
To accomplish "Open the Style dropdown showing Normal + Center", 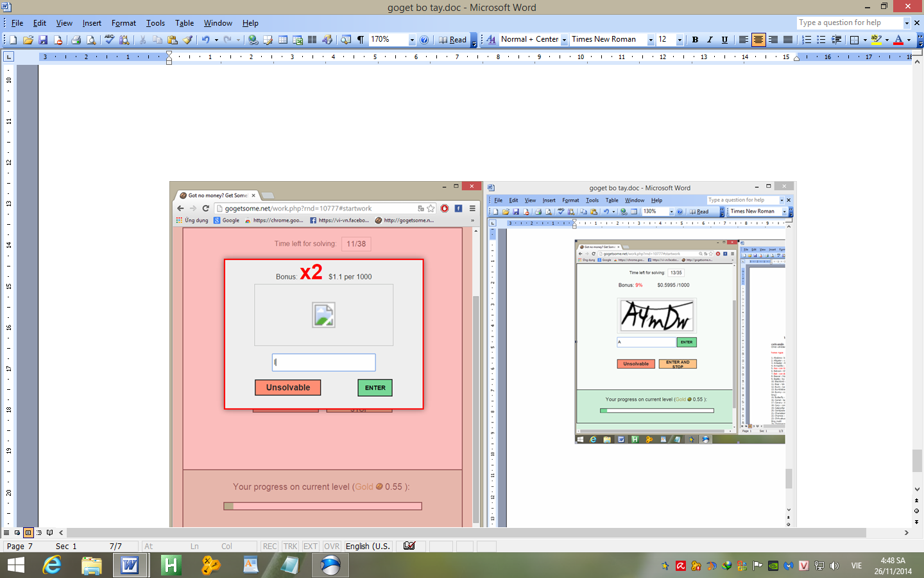I will (564, 40).
